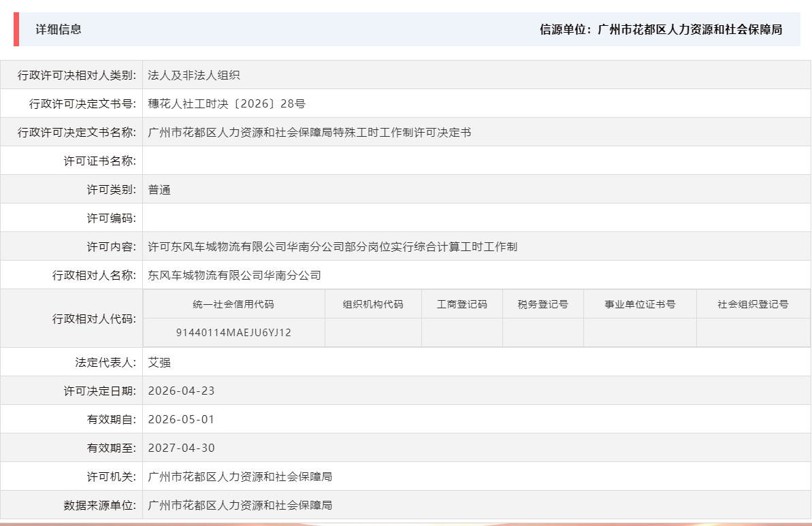Select the company name in 行政相对人名称 row
The width and height of the screenshot is (812, 526).
point(235,275)
